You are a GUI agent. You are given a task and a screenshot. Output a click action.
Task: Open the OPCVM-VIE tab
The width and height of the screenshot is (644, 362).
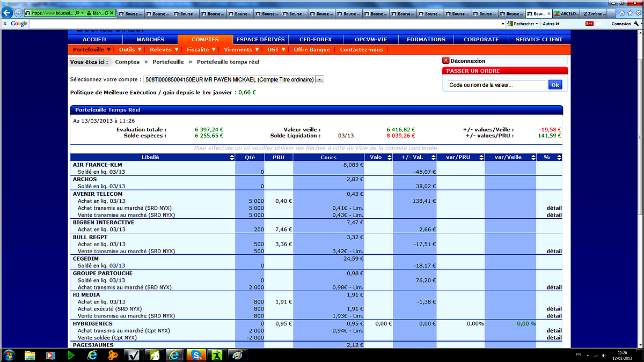[x=371, y=39]
